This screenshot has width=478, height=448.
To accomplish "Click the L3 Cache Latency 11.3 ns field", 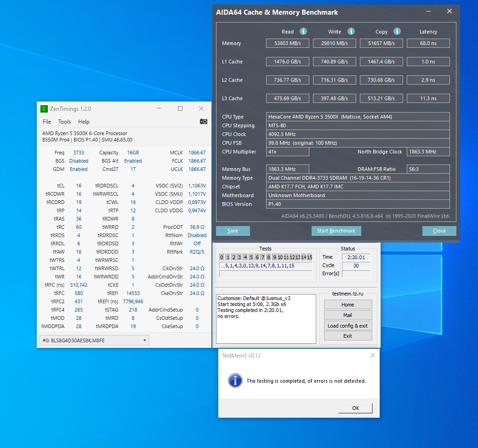I will 428,98.
